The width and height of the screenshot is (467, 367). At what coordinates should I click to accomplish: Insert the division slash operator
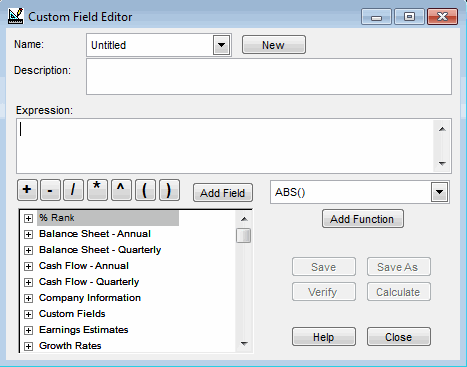[x=73, y=190]
